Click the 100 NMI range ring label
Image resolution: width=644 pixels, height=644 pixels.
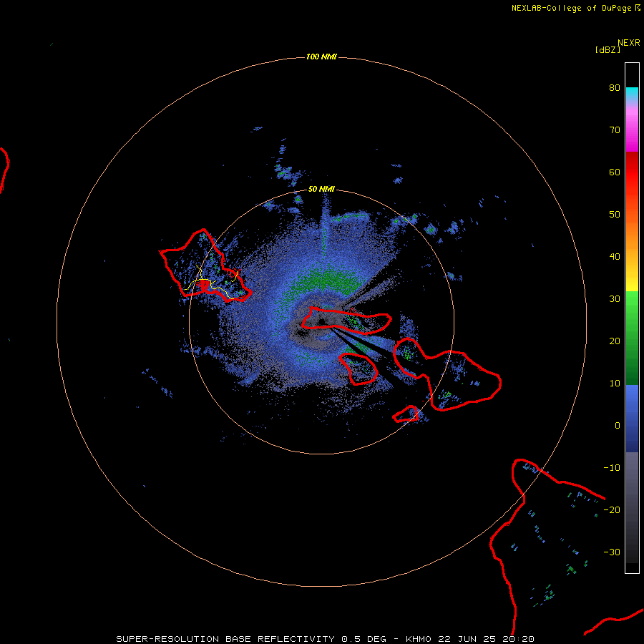pos(321,57)
